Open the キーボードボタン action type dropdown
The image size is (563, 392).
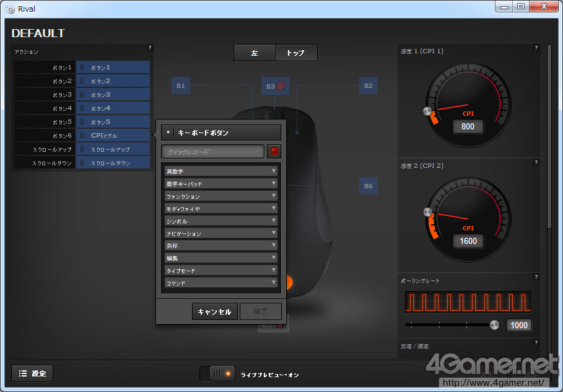pyautogui.click(x=221, y=133)
